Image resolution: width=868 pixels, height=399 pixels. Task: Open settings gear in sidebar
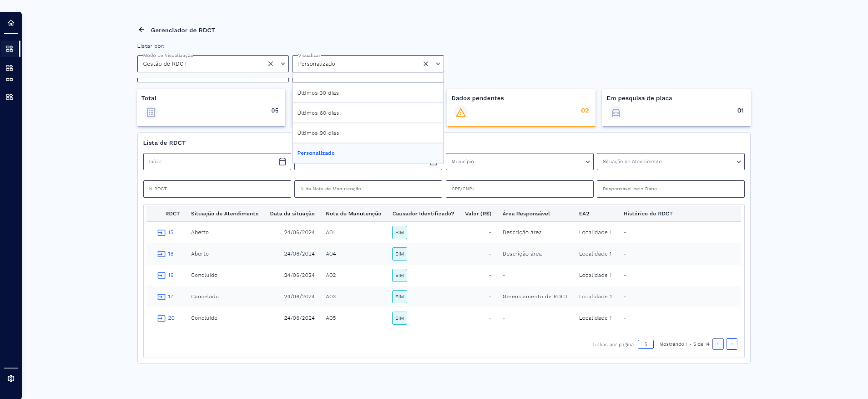coord(11,379)
